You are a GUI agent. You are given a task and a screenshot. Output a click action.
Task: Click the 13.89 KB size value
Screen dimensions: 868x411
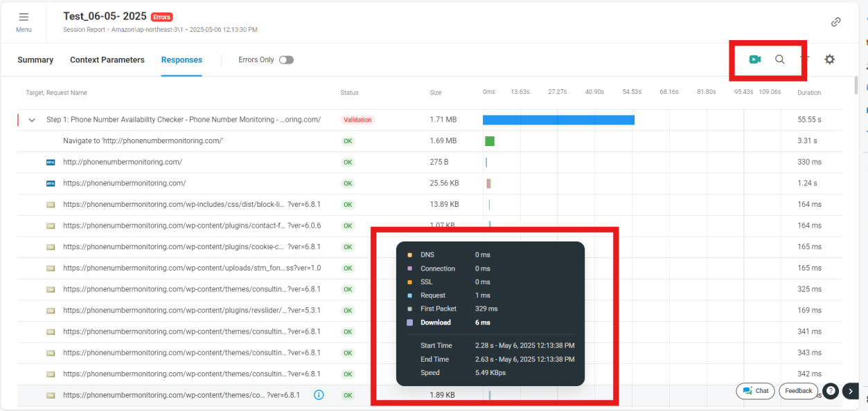444,205
